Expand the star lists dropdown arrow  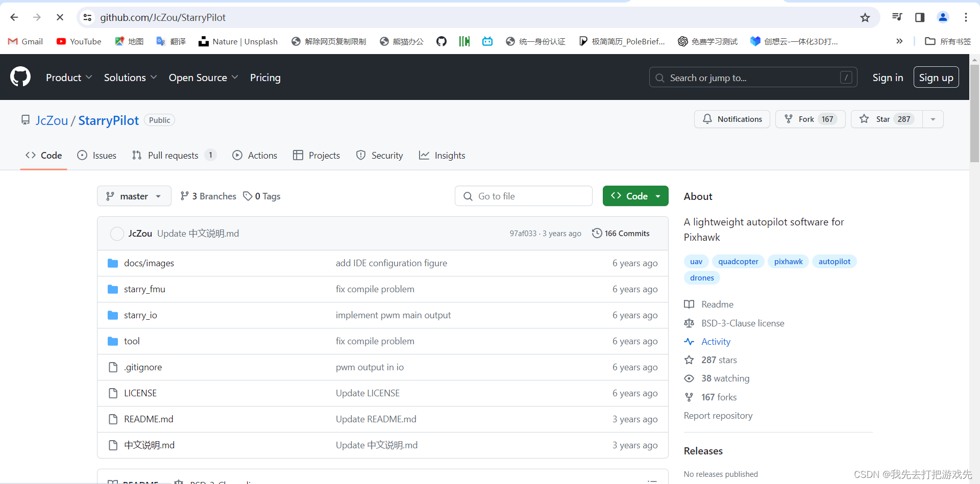933,119
